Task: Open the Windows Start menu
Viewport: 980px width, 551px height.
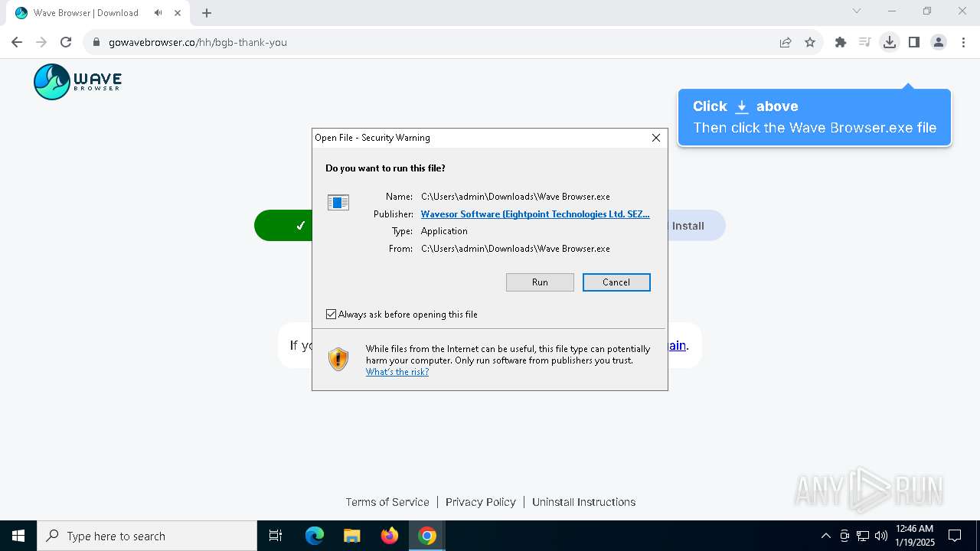Action: 18,536
